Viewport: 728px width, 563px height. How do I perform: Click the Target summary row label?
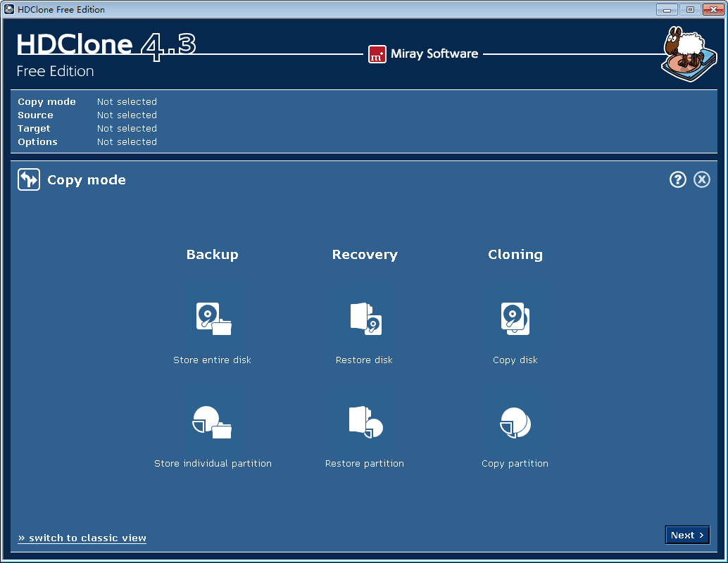(x=34, y=129)
